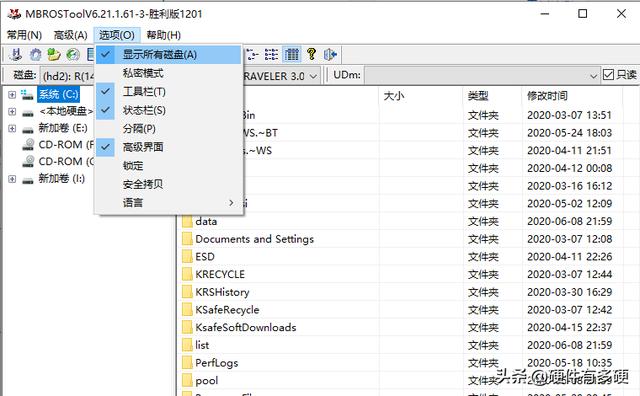Image resolution: width=640 pixels, height=396 pixels.
Task: Click the system C: drive icon
Action: point(27,95)
